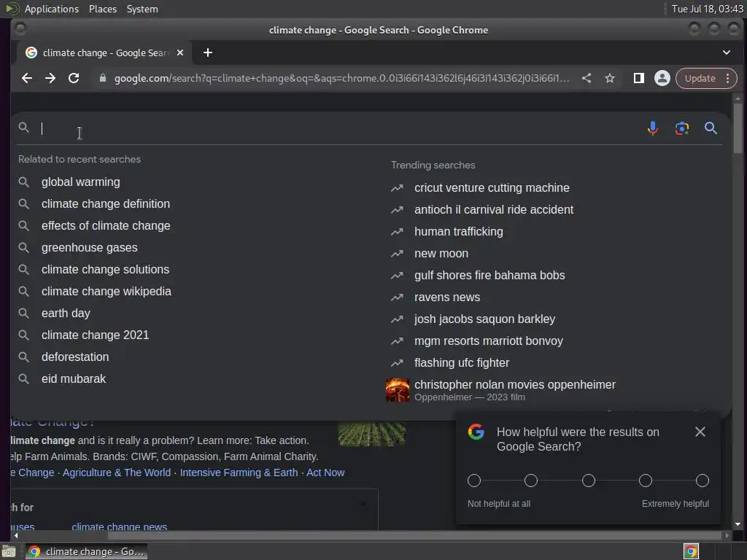Click show desktop icon in bottom panel
The image size is (747, 560).
click(x=9, y=552)
